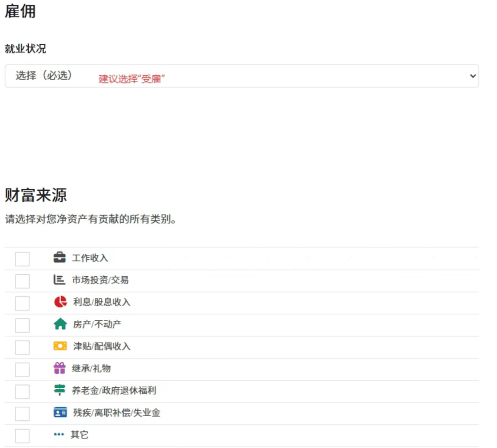Click the 残疾/离职补偿/失业金 label text
Screen dimensions: 497x448
[116, 413]
